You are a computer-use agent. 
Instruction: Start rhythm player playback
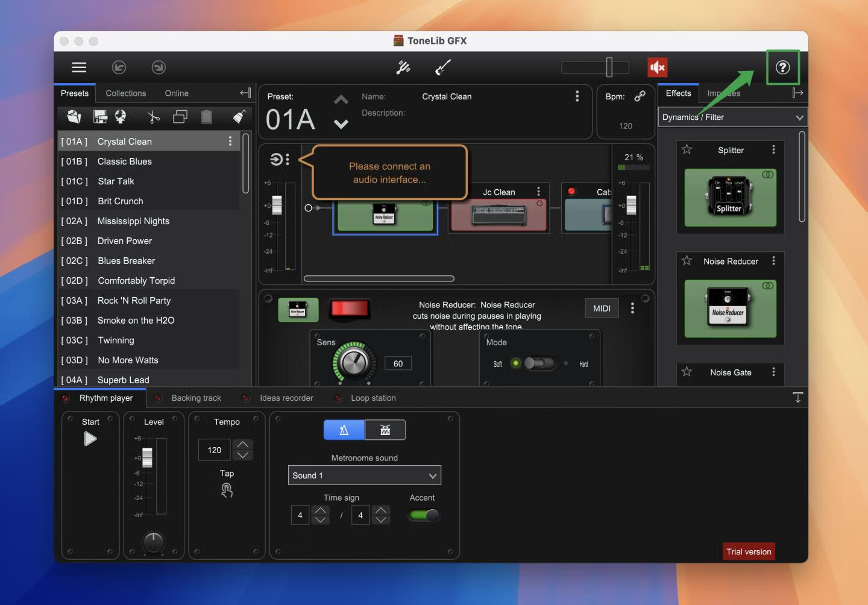pos(90,439)
